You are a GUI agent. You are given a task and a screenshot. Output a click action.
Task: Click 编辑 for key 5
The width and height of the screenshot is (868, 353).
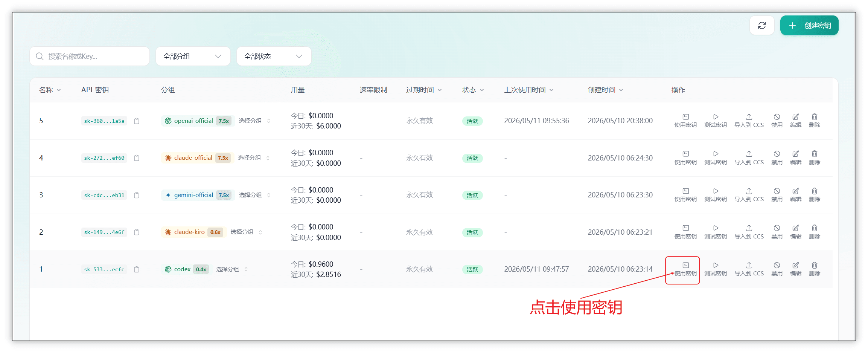tap(796, 121)
